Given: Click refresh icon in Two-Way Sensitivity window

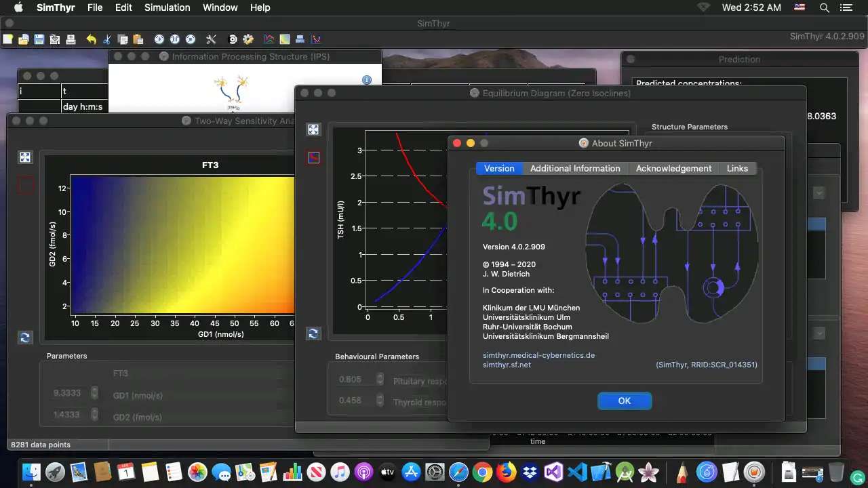Looking at the screenshot, I should tap(25, 337).
